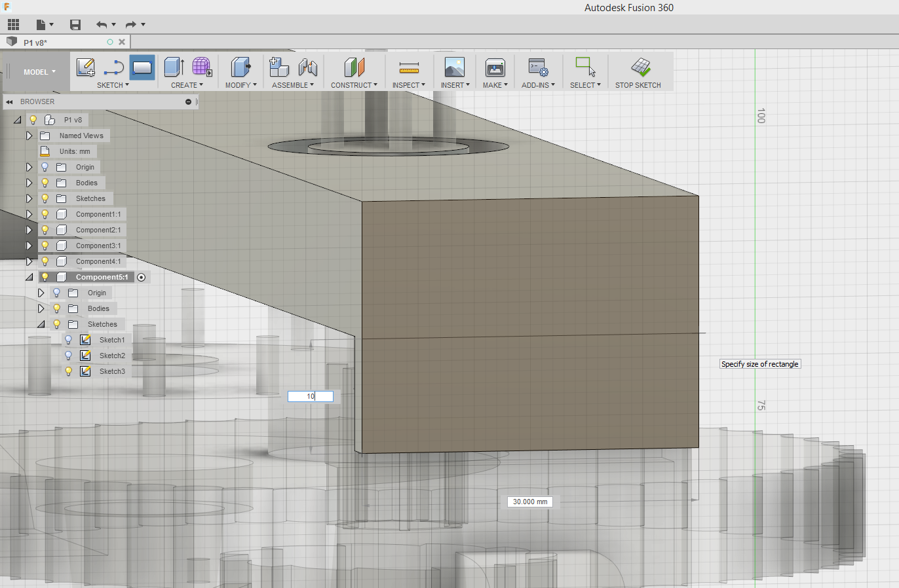Screen dimensions: 899x588
Task: Click the Stop Sketch icon
Action: 640,67
